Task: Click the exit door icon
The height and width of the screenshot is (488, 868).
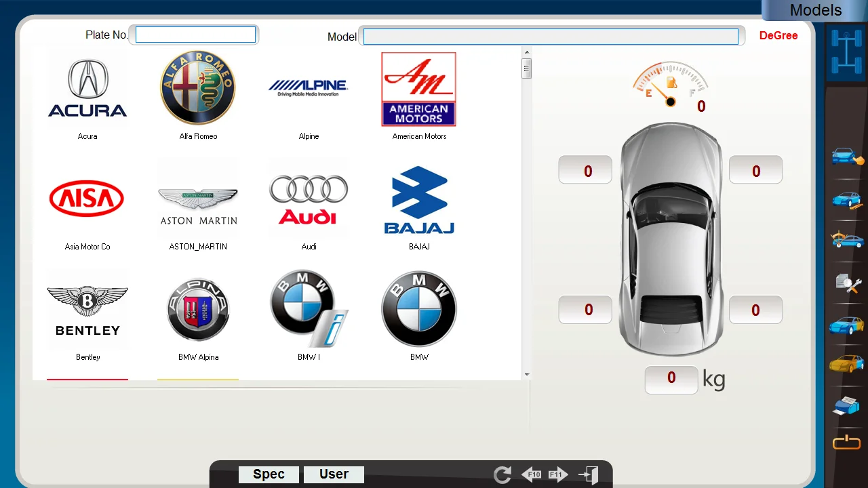Action: [589, 474]
